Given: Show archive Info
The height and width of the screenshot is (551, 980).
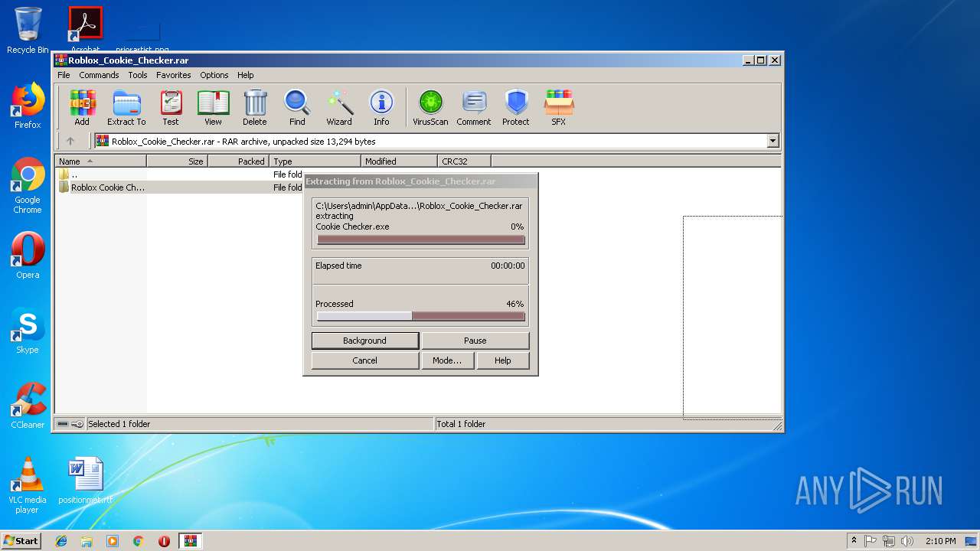Looking at the screenshot, I should [x=381, y=108].
